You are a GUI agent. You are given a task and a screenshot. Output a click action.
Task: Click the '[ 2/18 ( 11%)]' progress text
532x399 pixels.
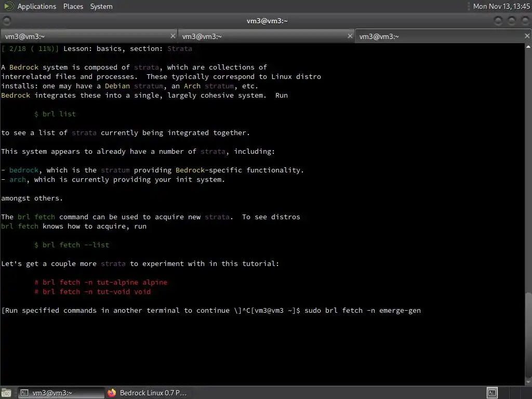coord(30,48)
